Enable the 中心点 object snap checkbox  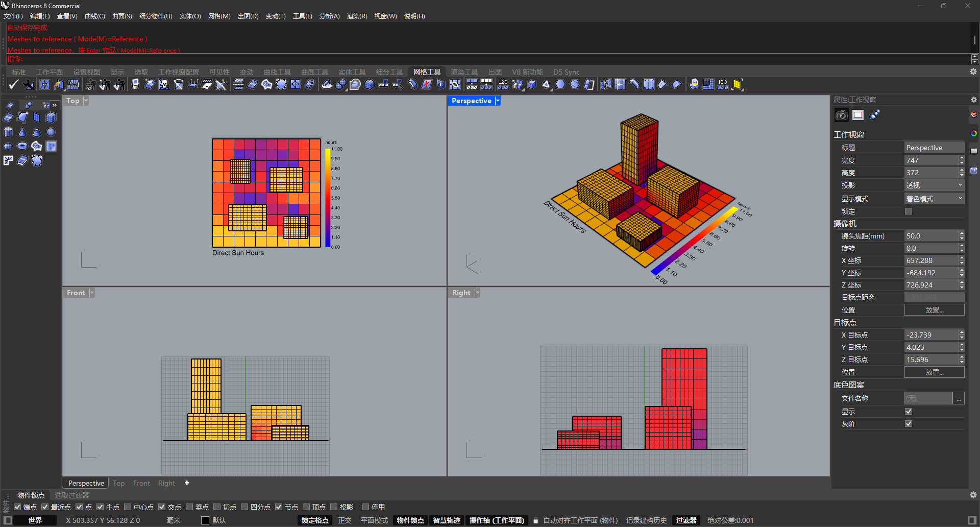click(128, 507)
